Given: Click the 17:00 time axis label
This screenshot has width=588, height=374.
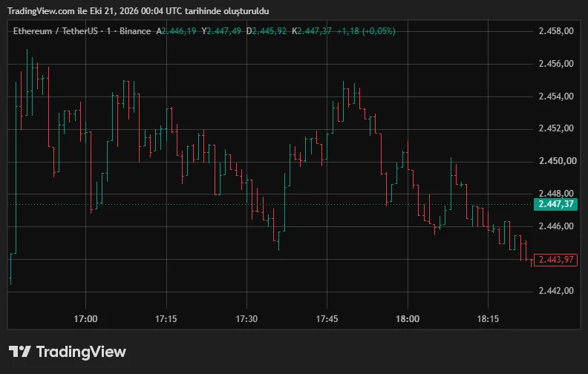Looking at the screenshot, I should [85, 319].
